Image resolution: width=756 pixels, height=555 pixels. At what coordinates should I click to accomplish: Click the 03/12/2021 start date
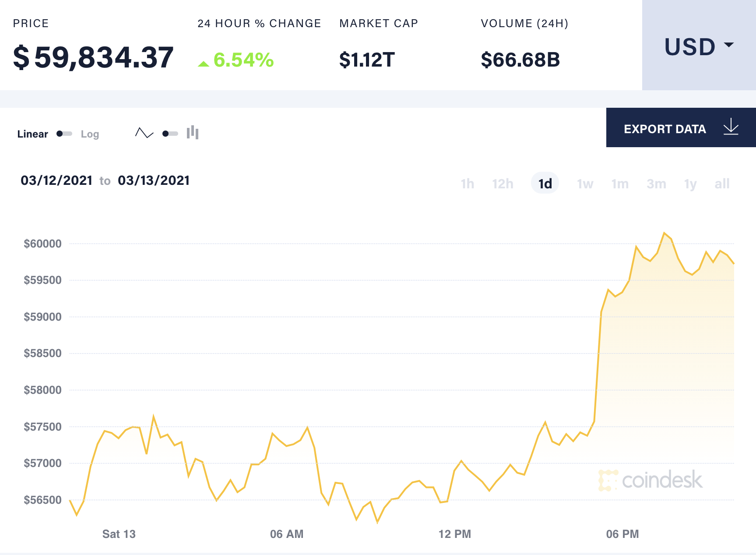57,180
